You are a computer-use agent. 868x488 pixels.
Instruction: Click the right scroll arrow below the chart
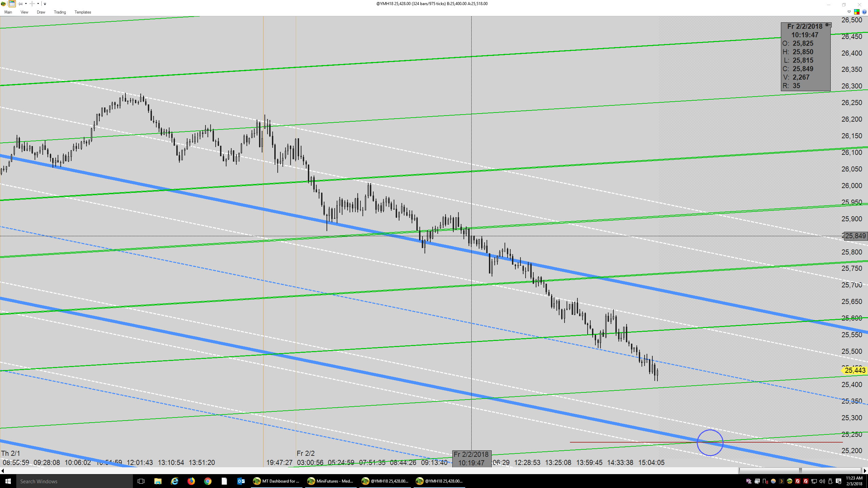[x=865, y=471]
